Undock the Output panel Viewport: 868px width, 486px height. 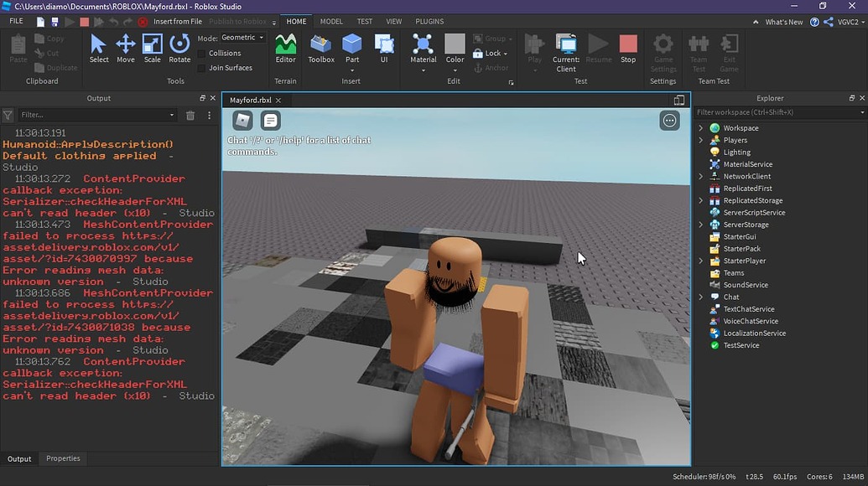[x=202, y=98]
